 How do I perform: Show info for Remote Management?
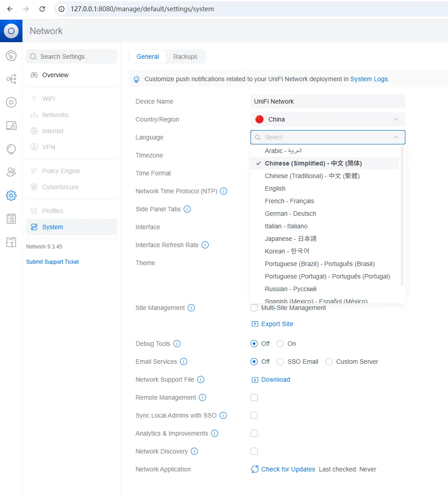click(x=202, y=397)
